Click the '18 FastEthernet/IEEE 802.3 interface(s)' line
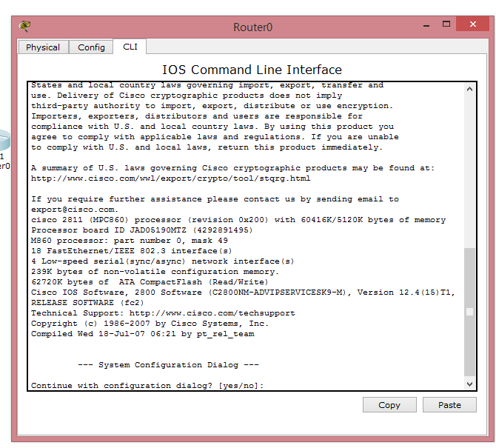496x448 pixels. tap(131, 251)
